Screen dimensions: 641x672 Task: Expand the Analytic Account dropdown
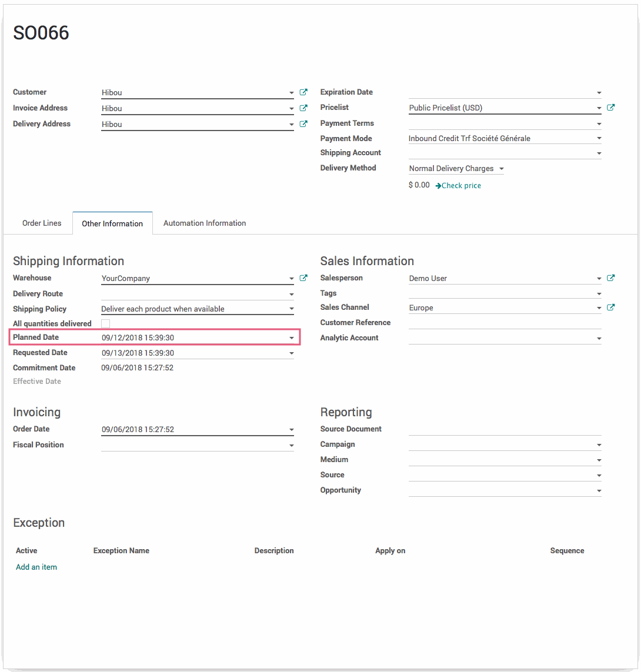click(x=599, y=338)
